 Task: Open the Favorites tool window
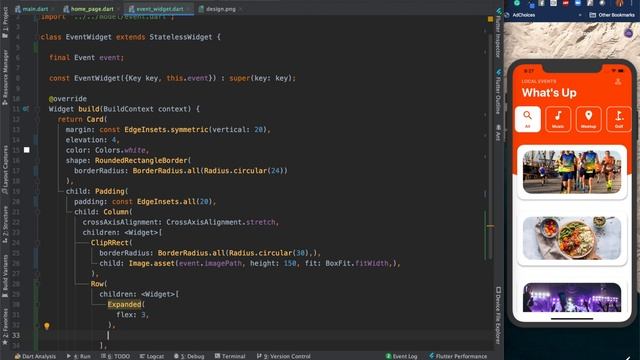click(5, 327)
